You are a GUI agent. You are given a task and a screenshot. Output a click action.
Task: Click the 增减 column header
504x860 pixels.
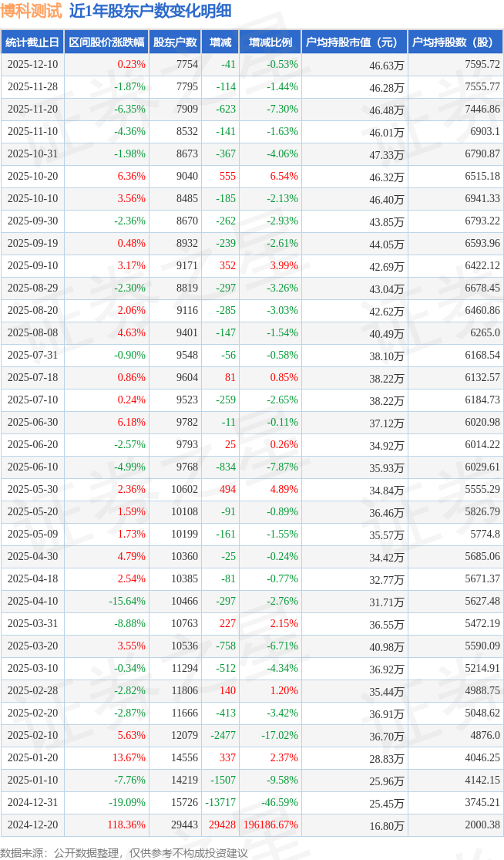point(220,42)
